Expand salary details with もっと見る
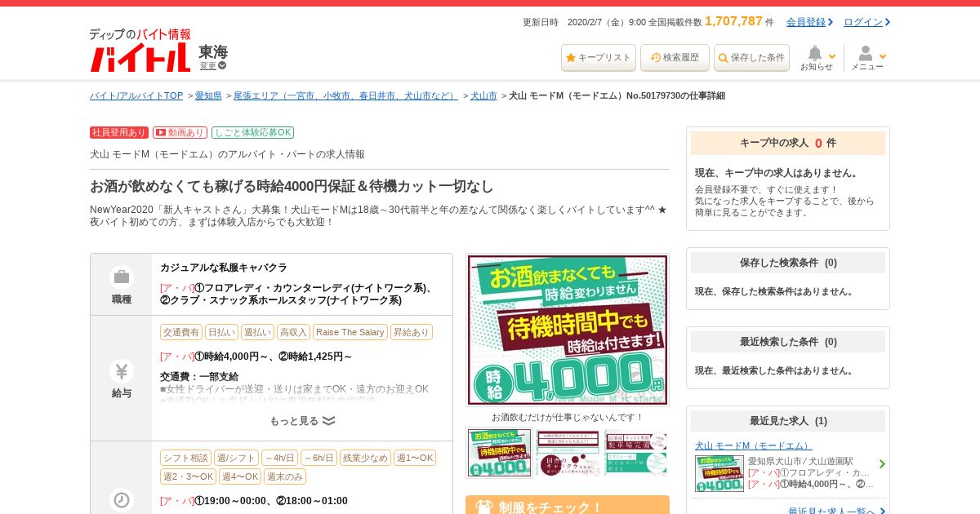The width and height of the screenshot is (980, 514). pyautogui.click(x=302, y=421)
